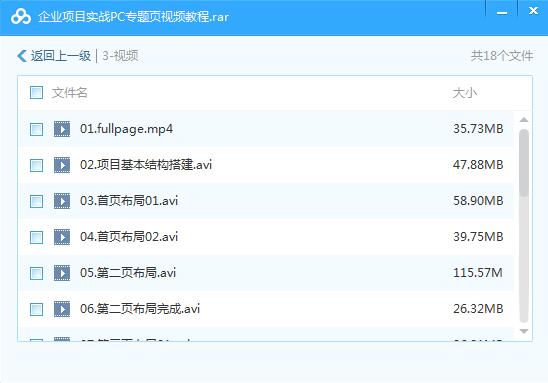Tick checkbox for 04.首页布局02.avi
This screenshot has width=548, height=383.
(x=36, y=237)
